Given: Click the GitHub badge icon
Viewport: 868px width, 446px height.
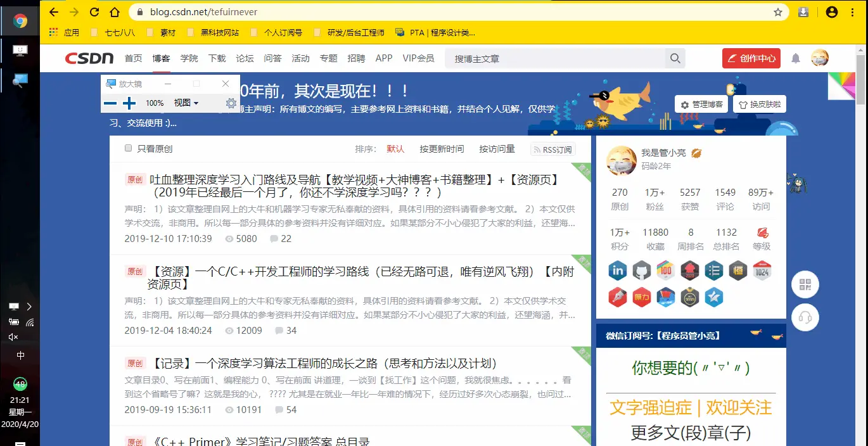Looking at the screenshot, I should click(641, 271).
